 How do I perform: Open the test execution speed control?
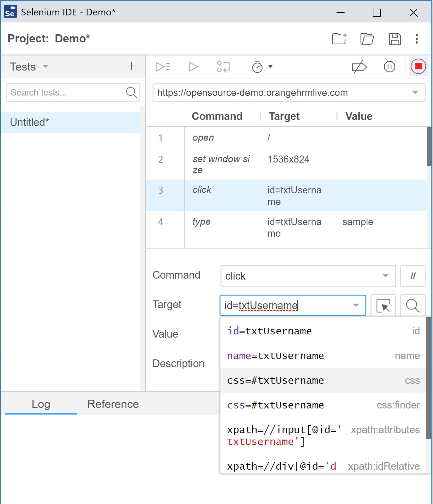[262, 67]
